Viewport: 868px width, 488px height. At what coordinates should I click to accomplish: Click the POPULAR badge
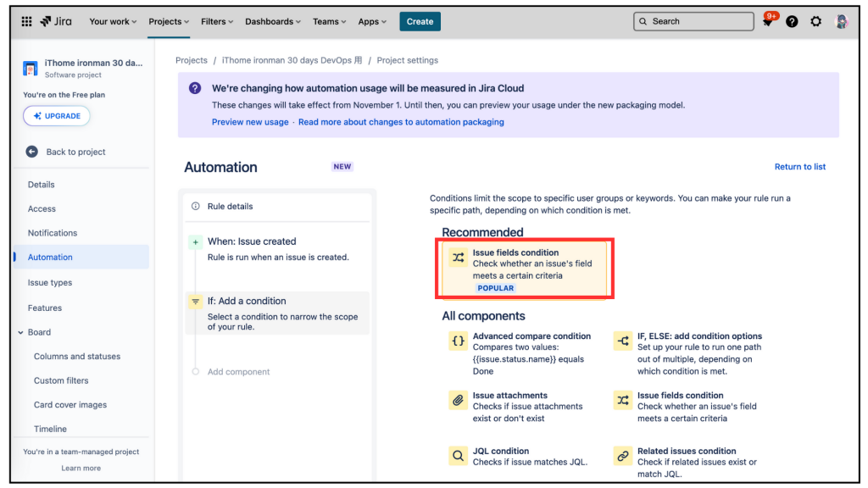pos(495,288)
